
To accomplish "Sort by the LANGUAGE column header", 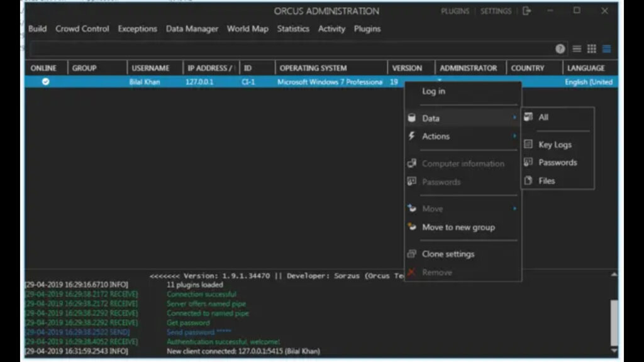I will 590,68.
